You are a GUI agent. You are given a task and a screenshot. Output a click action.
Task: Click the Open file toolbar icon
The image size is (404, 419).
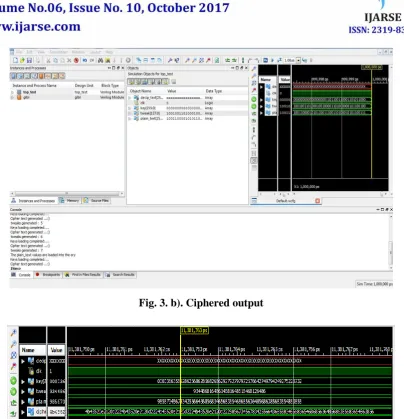[22, 60]
